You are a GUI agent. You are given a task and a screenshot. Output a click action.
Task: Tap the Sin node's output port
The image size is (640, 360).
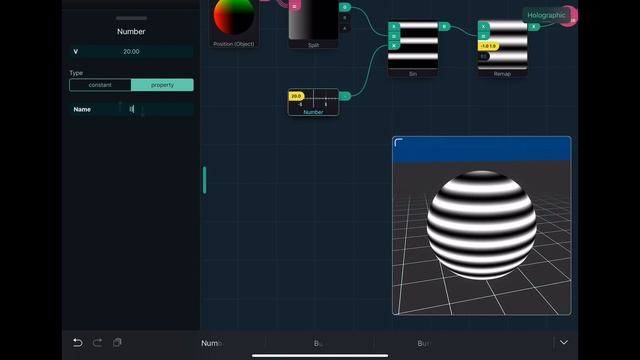[x=444, y=27]
